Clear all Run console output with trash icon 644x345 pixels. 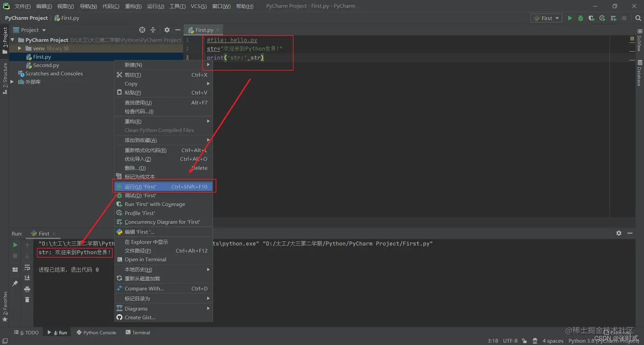tap(27, 299)
